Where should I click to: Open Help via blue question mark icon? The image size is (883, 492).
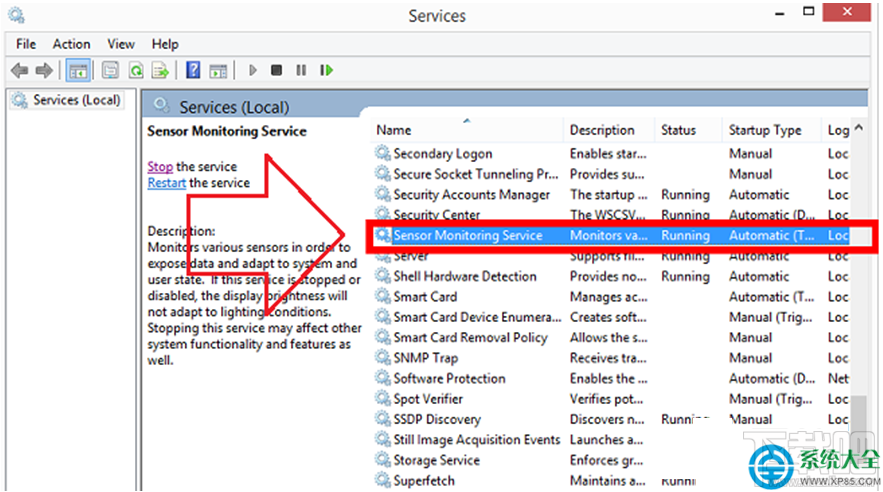pyautogui.click(x=193, y=70)
